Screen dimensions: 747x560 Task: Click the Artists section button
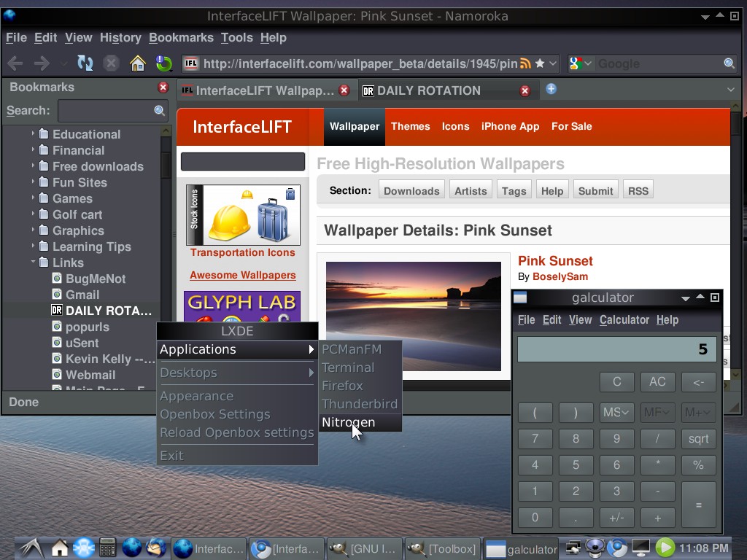coord(471,190)
